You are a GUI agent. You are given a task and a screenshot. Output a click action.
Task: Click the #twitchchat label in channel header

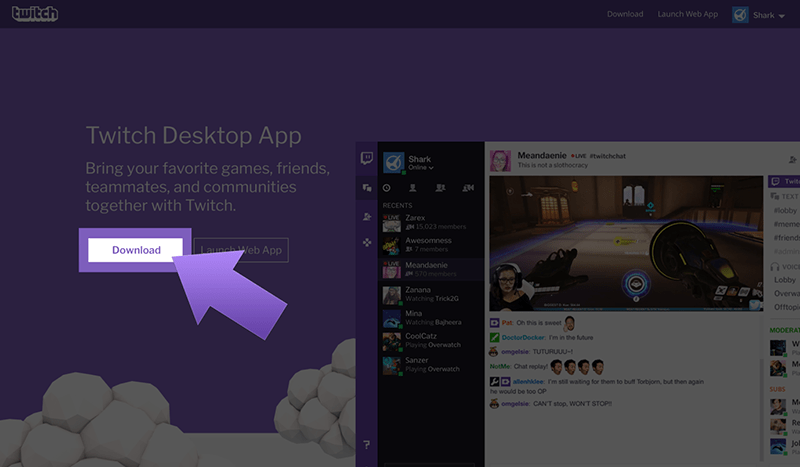(x=607, y=156)
